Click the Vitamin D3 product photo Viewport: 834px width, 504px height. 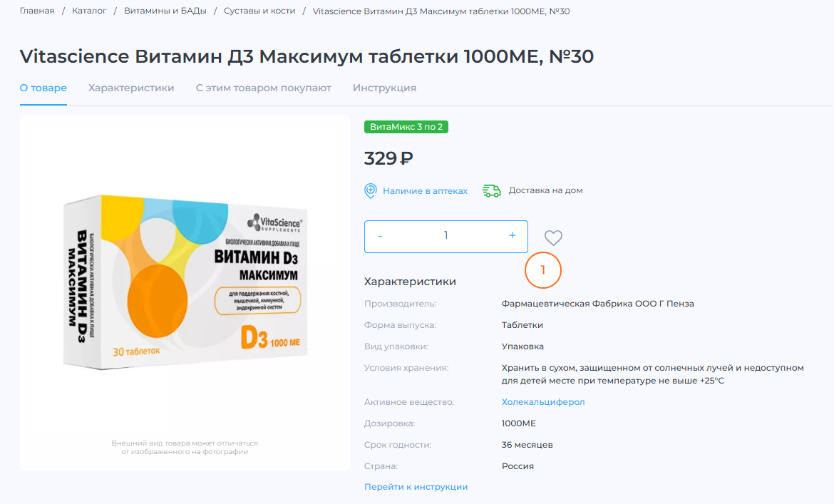point(183,285)
